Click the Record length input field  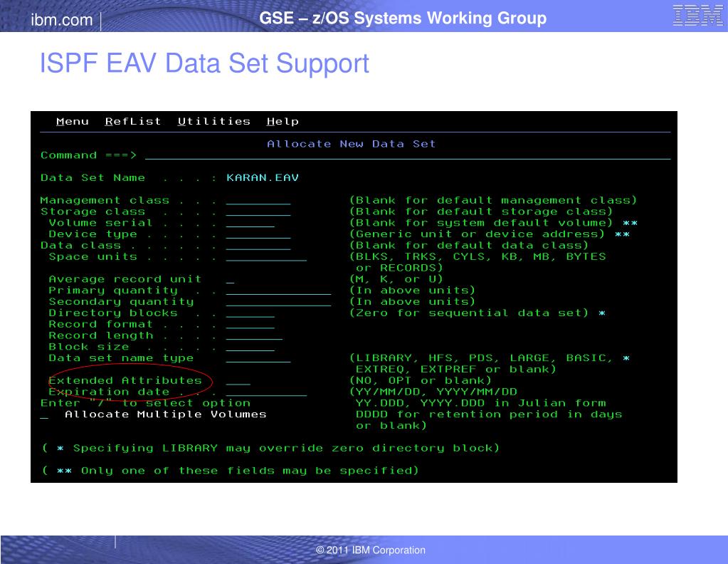click(254, 336)
